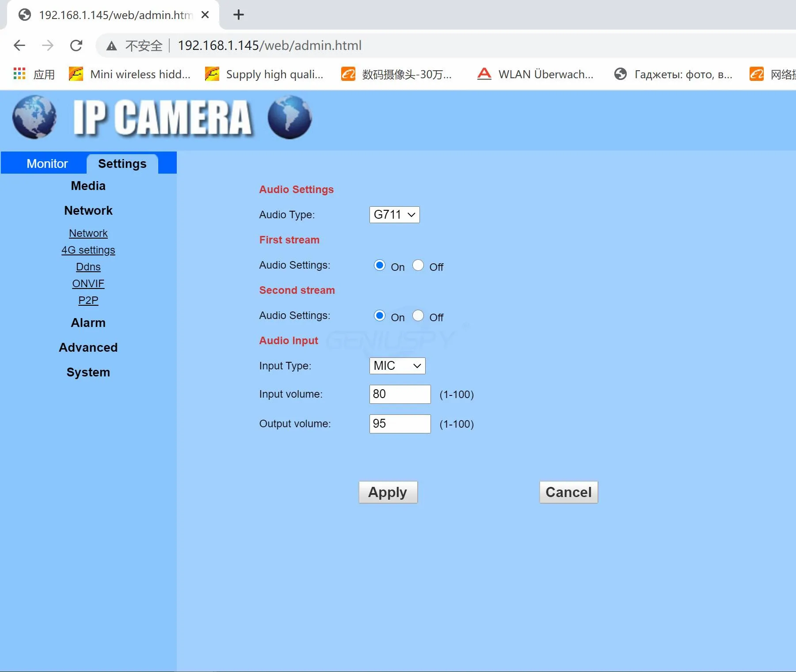Screen dimensions: 796x672
Task: Click the browser back arrow
Action: (19, 46)
